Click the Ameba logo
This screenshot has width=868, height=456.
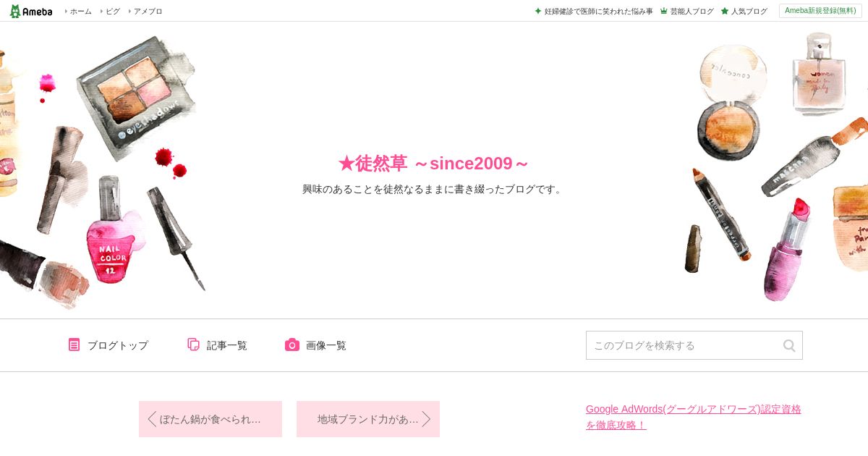click(31, 11)
